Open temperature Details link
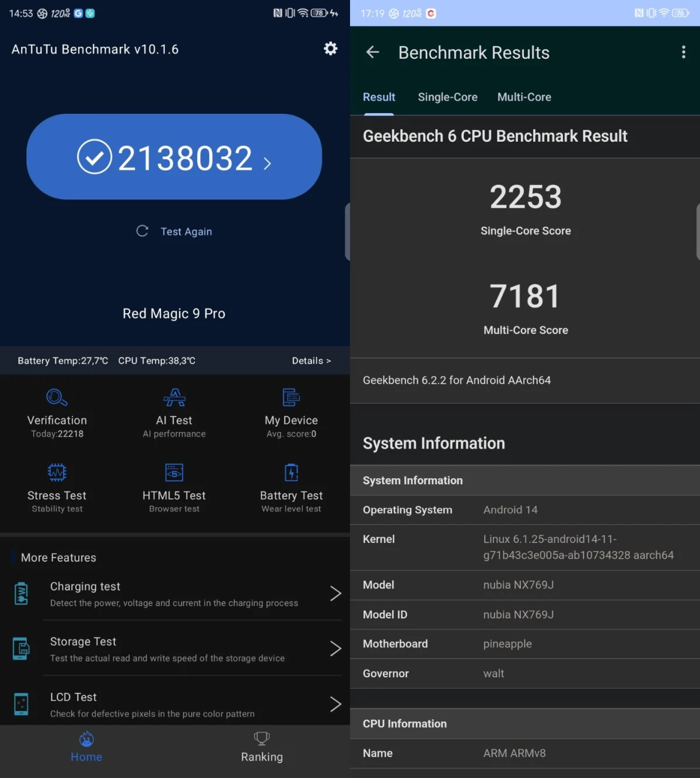This screenshot has width=700, height=778. (x=311, y=360)
